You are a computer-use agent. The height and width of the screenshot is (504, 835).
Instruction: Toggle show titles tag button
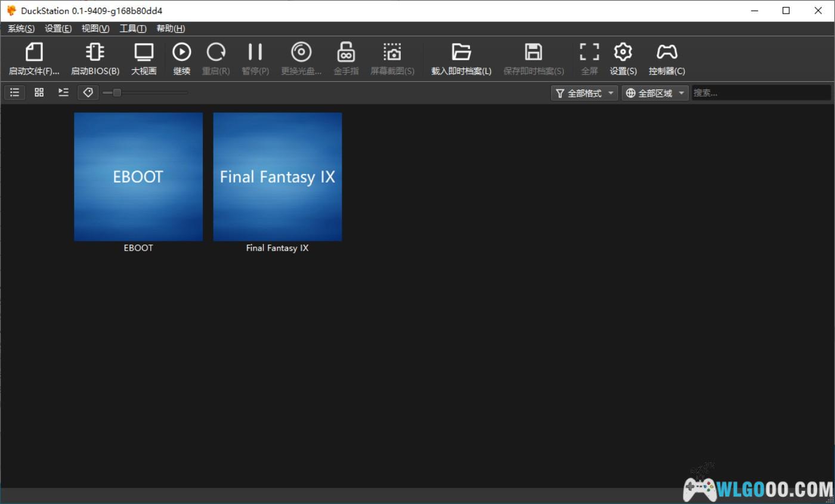point(88,92)
